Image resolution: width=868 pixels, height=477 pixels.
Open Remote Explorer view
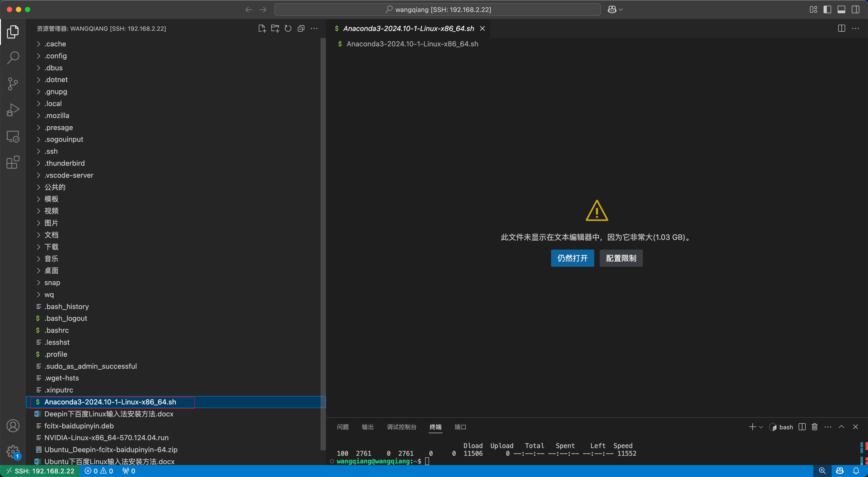point(13,136)
